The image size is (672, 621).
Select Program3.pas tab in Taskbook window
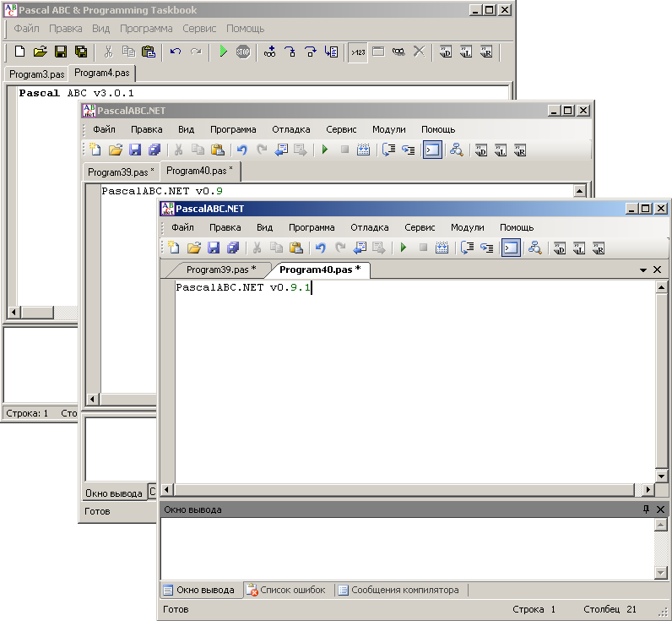[37, 74]
